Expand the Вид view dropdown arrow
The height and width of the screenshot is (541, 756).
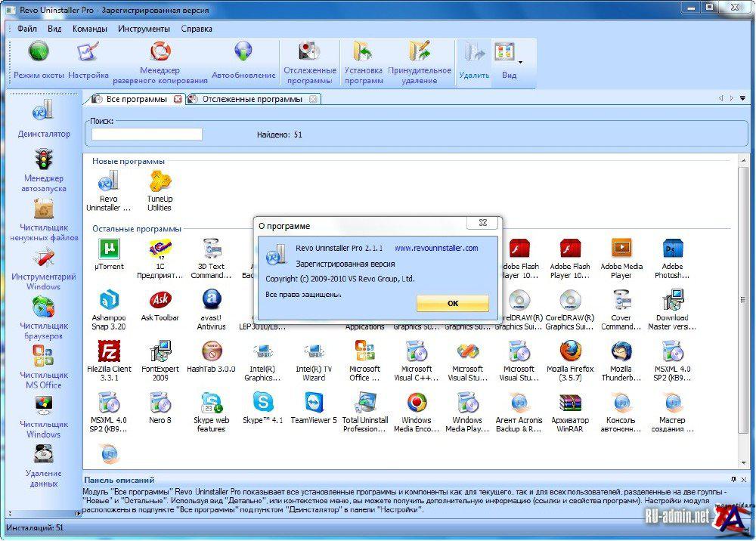520,62
